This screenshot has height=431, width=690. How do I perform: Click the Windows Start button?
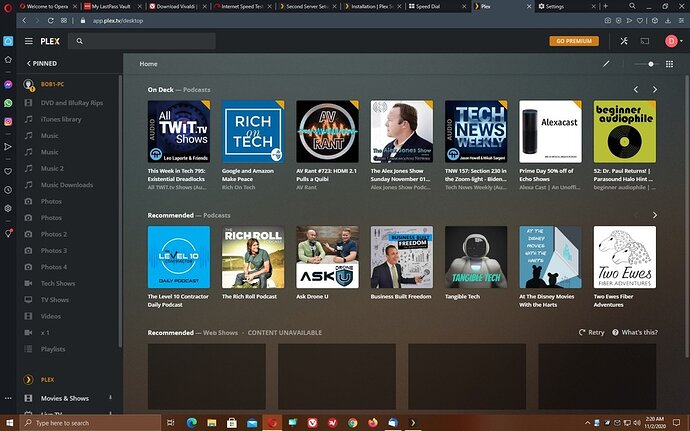(x=9, y=423)
